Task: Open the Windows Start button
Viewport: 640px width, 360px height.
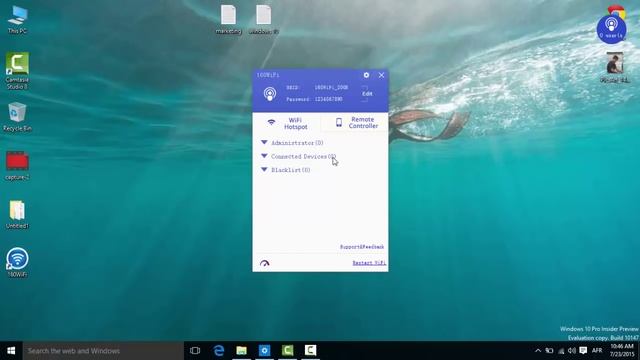Action: 11,351
